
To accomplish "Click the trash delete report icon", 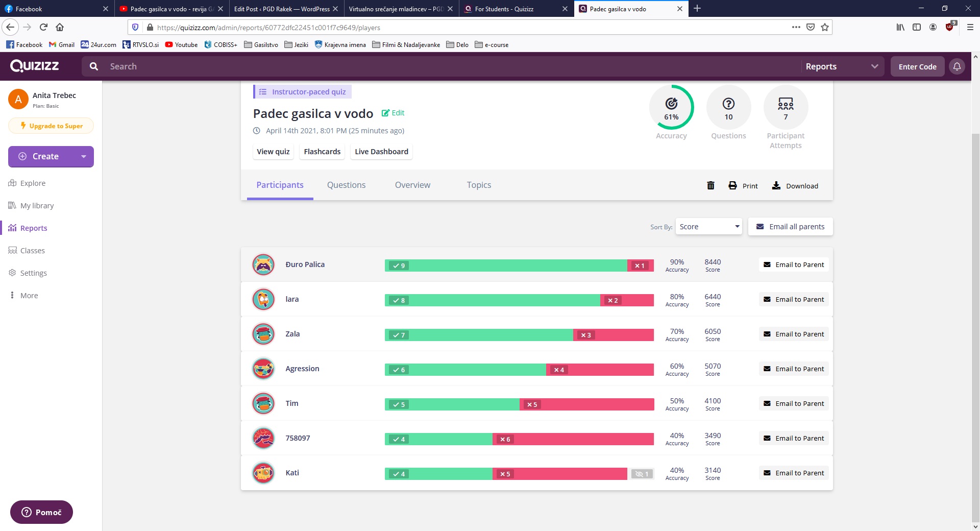I will (710, 186).
